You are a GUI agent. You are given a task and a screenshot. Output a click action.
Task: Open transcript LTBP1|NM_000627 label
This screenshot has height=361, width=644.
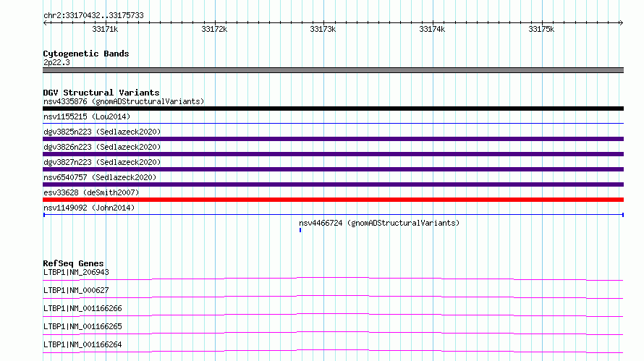pyautogui.click(x=76, y=290)
